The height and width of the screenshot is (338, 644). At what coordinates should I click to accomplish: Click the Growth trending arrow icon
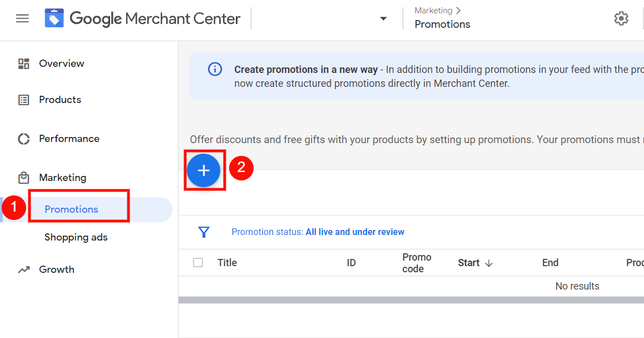(24, 270)
